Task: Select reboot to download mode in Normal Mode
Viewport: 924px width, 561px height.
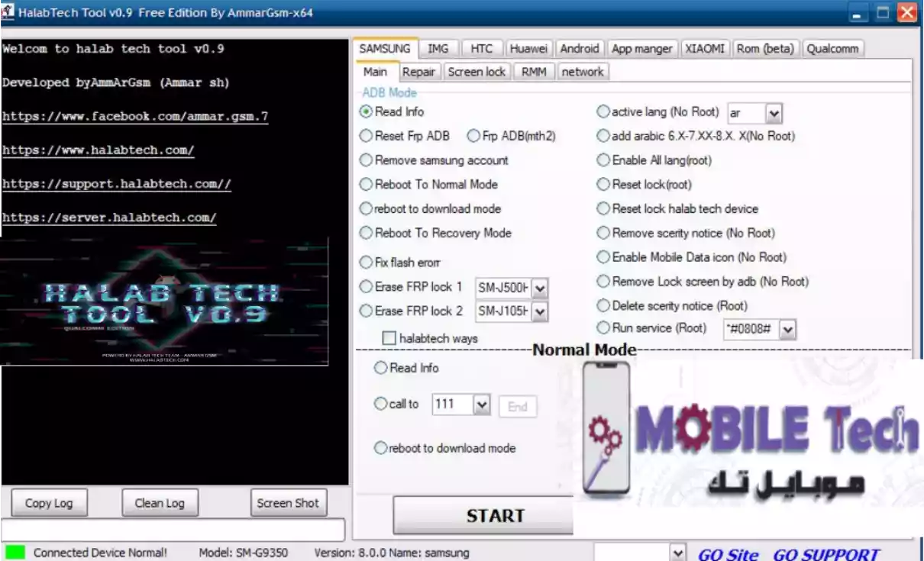Action: pyautogui.click(x=445, y=448)
